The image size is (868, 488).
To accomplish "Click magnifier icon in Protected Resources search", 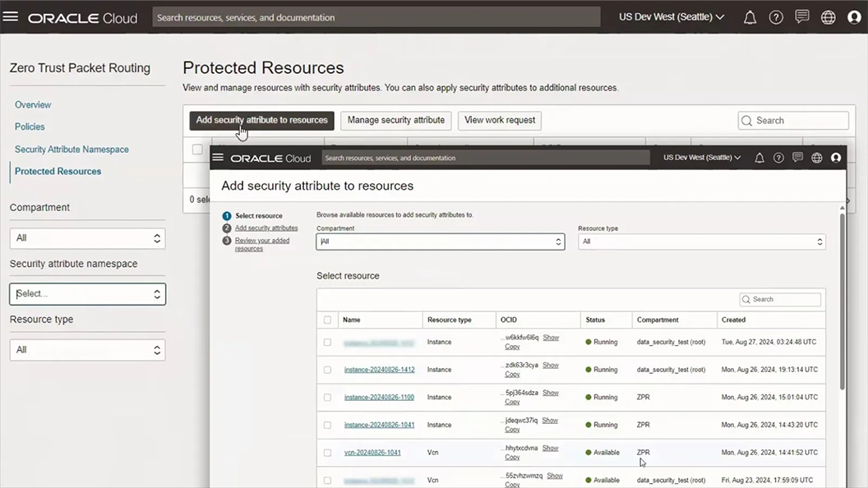I will tap(747, 121).
